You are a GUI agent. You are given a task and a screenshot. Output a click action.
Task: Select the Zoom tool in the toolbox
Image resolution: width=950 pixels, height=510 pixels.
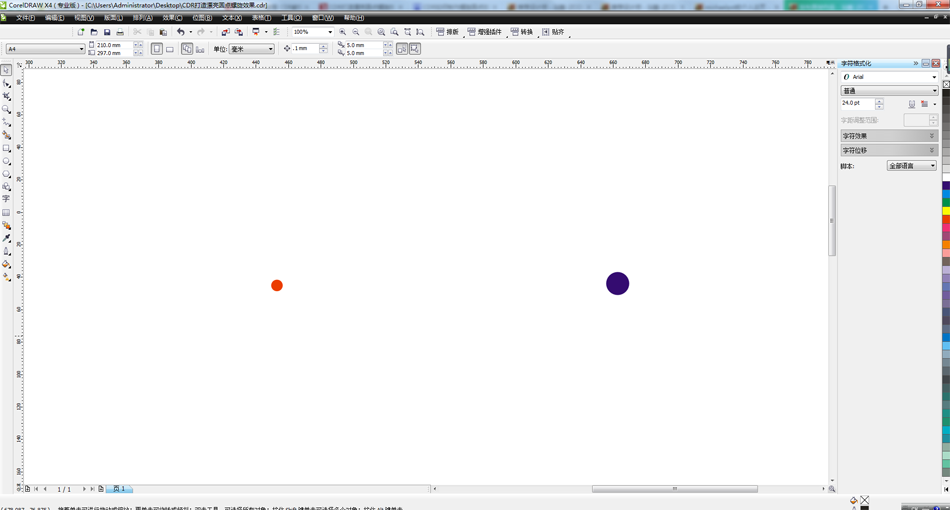tap(6, 109)
